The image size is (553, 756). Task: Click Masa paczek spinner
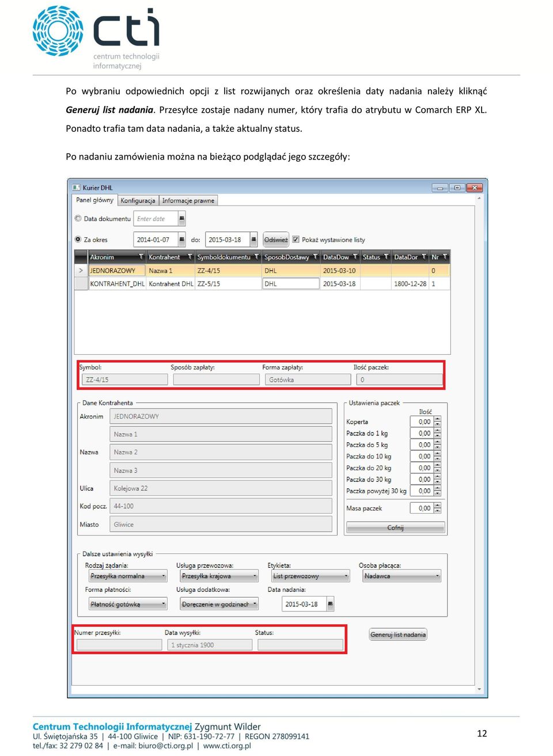coord(437,508)
